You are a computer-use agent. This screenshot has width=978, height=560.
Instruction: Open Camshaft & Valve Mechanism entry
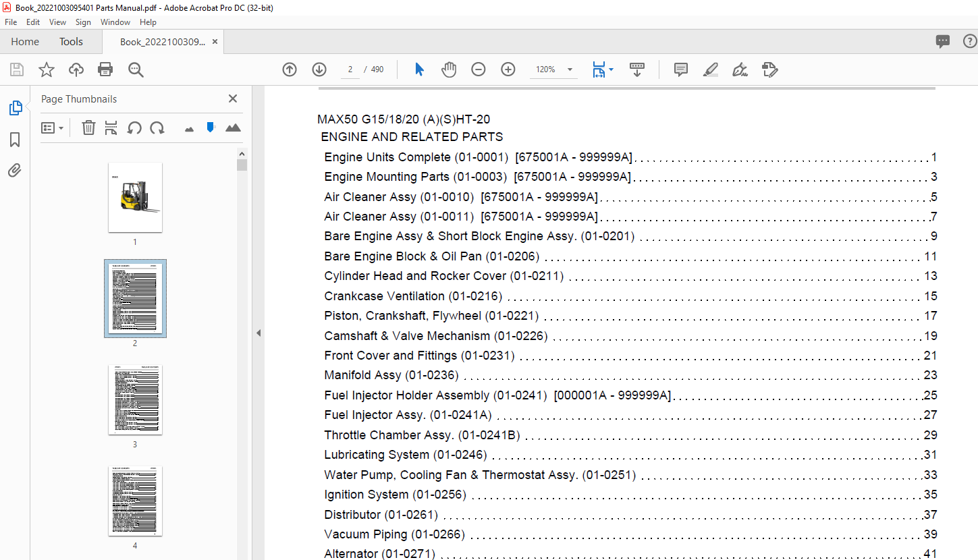click(630, 336)
